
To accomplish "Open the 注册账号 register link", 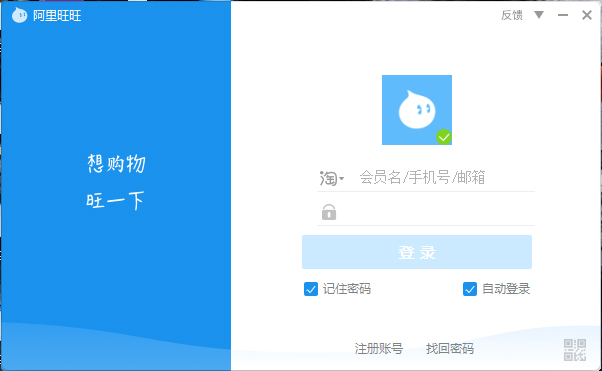I will coord(379,349).
